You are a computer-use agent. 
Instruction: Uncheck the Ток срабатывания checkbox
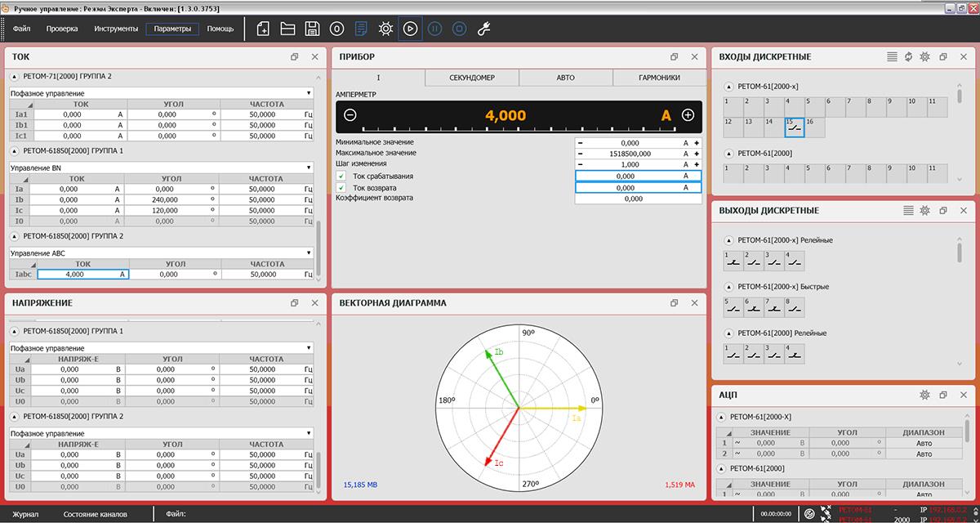point(341,177)
